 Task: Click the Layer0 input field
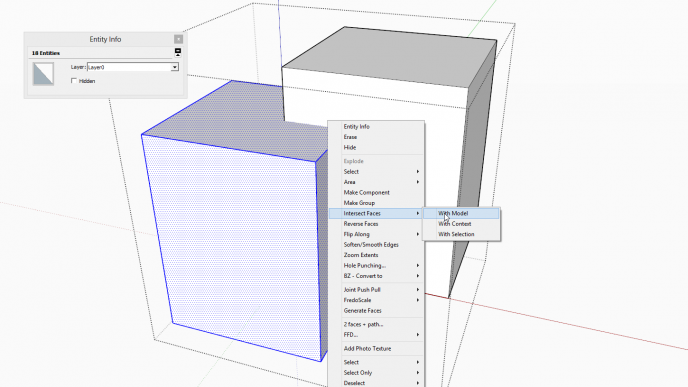[x=129, y=67]
